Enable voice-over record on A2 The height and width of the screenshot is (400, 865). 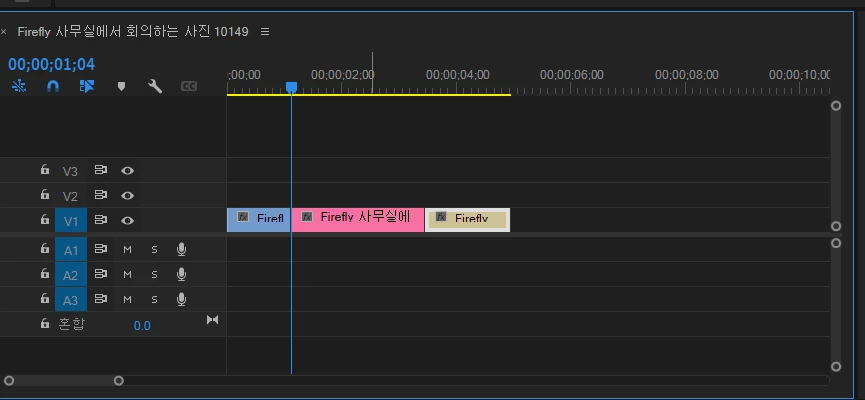pyautogui.click(x=181, y=274)
